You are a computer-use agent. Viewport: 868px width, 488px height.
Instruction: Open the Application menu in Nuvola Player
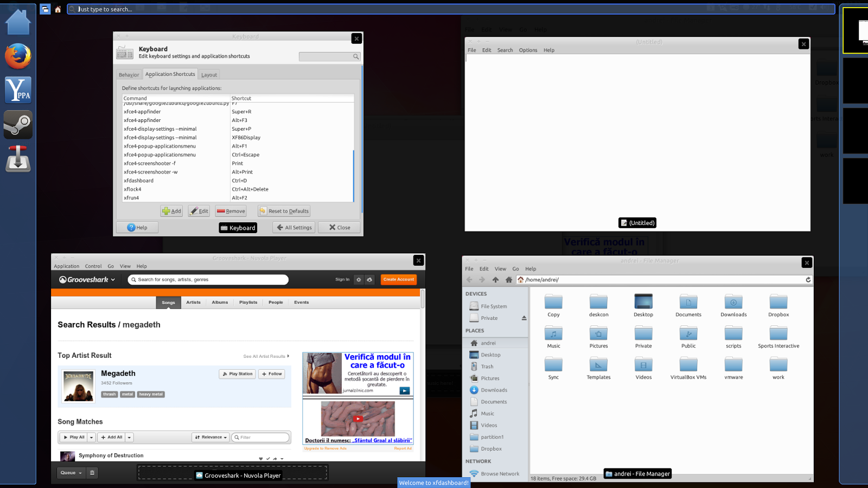click(x=67, y=266)
